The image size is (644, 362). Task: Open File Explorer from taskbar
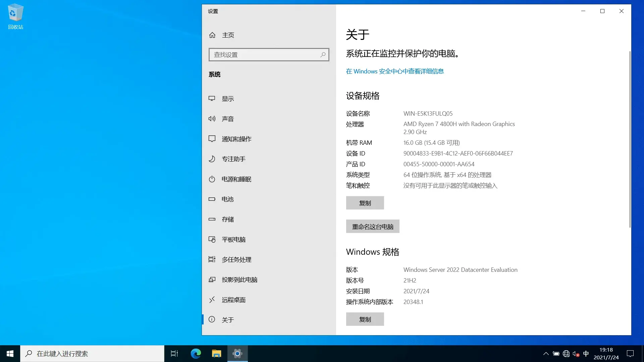click(x=217, y=354)
